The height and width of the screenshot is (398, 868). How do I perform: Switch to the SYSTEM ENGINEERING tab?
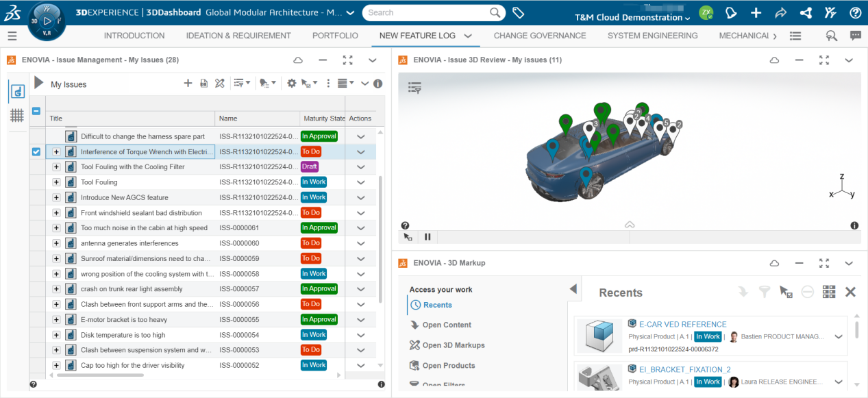pyautogui.click(x=652, y=36)
